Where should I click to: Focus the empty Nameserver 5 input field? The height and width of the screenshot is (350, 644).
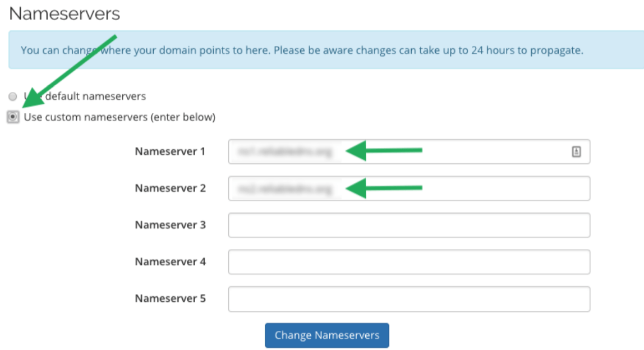tap(408, 298)
